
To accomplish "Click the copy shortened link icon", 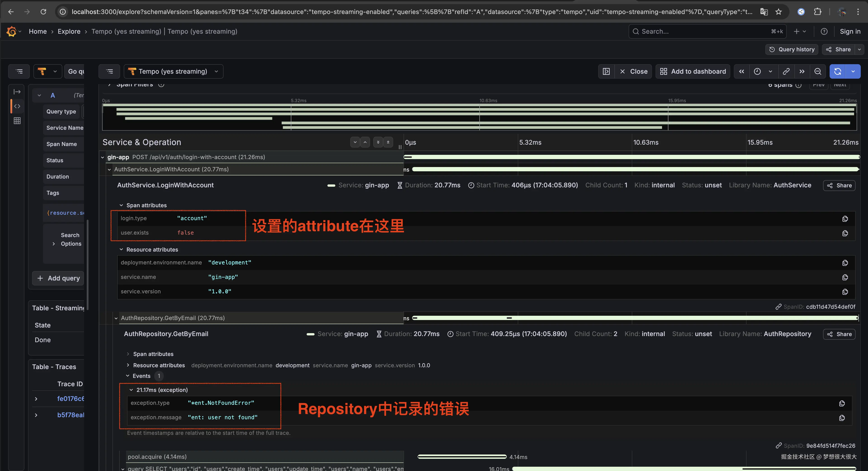I will 786,71.
